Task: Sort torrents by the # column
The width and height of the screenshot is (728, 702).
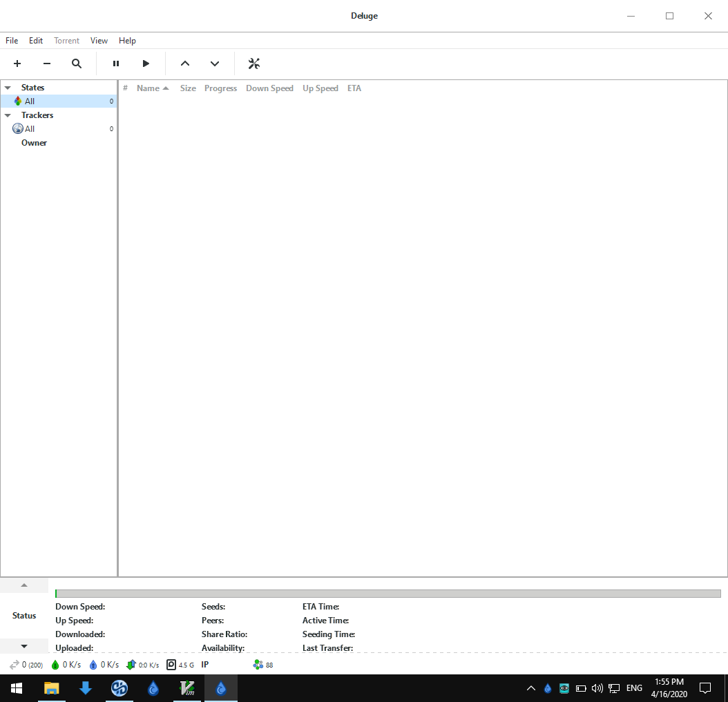Action: (125, 88)
